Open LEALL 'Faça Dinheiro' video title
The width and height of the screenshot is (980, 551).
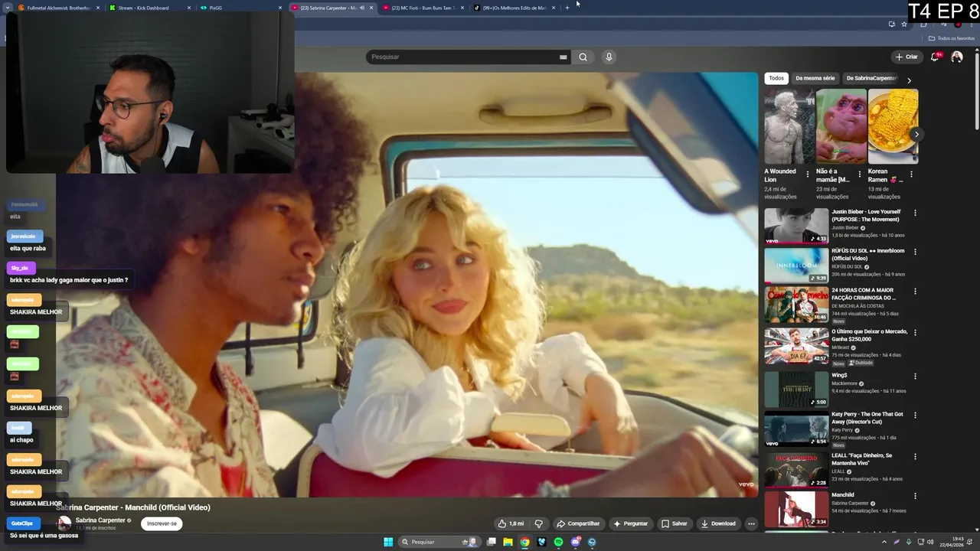[x=861, y=458]
